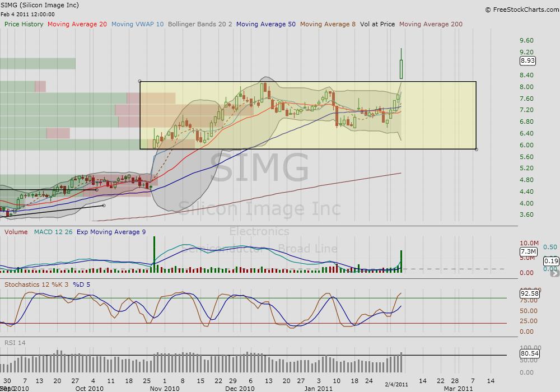This screenshot has width=560, height=392.
Task: Click the SIMG (Silicon Image Inc) chart title
Action: [40, 5]
